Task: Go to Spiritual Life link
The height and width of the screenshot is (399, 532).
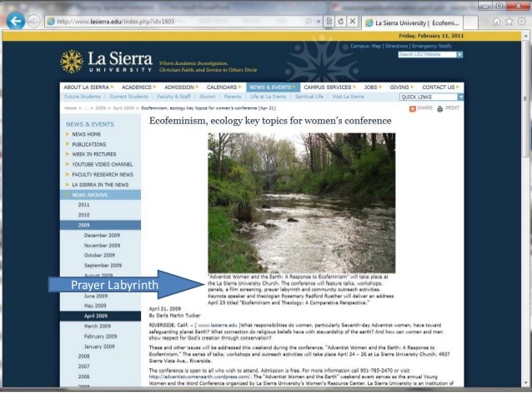Action: [x=309, y=97]
